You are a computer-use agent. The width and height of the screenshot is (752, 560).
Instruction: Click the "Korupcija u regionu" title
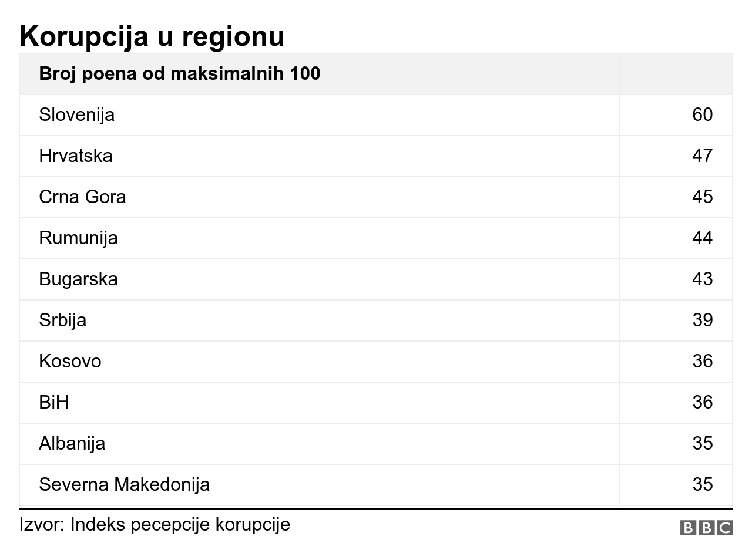pyautogui.click(x=152, y=36)
